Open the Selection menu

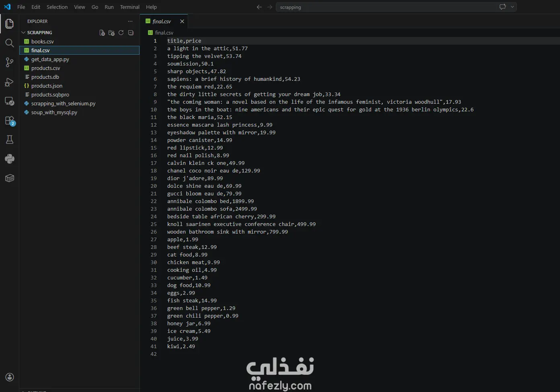click(x=57, y=7)
